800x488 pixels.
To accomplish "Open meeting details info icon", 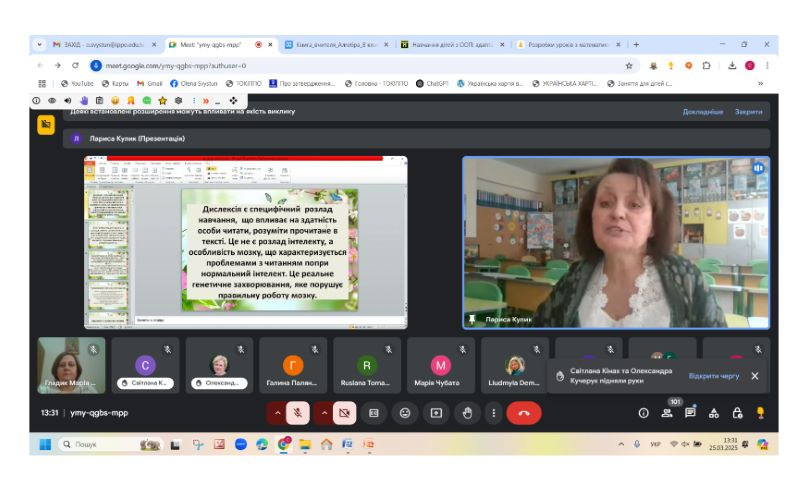I will 643,413.
